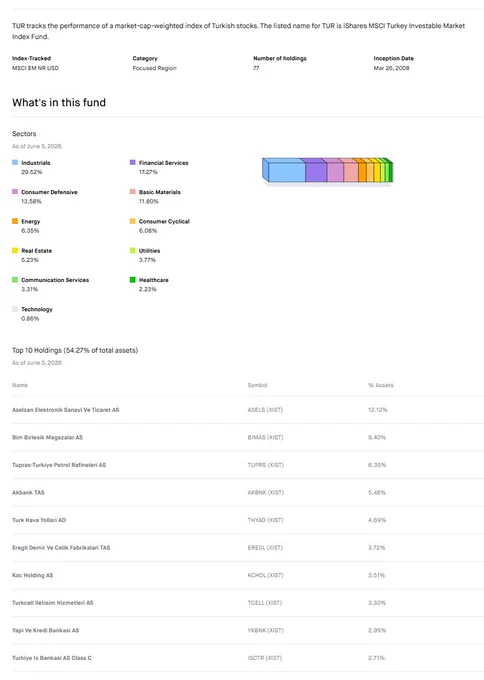484x680 pixels.
Task: Click the 5.48% assets value
Action: tap(377, 493)
